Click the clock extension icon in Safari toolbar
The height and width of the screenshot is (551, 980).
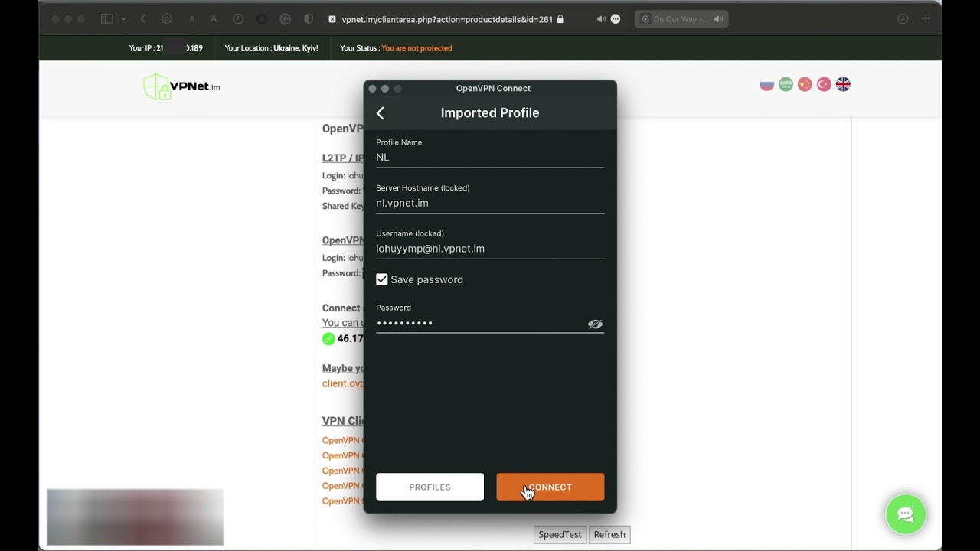coord(238,19)
